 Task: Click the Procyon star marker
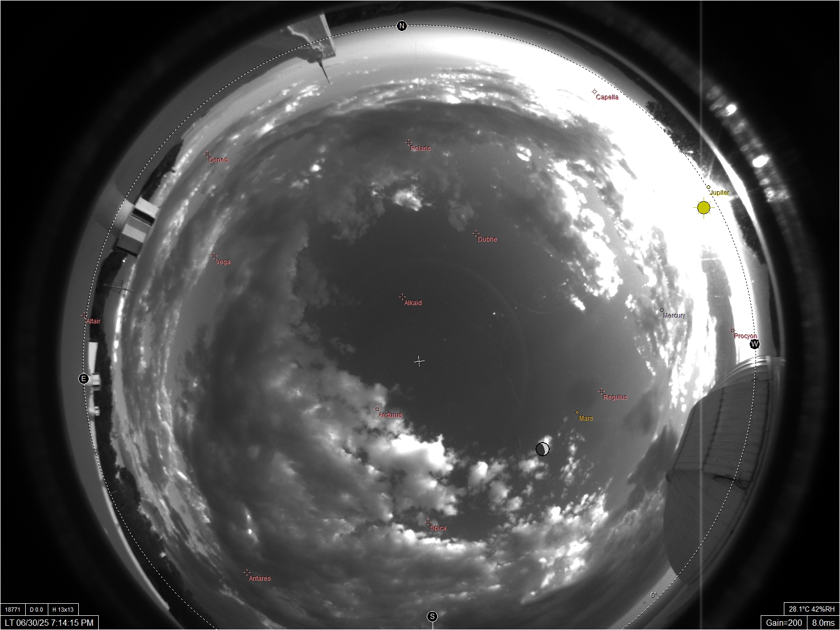[x=732, y=331]
